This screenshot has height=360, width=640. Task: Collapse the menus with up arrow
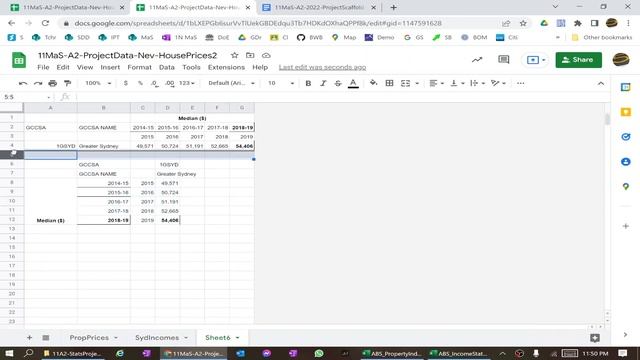pos(601,83)
